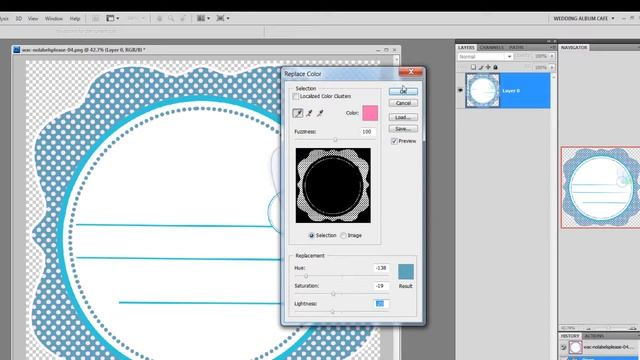The width and height of the screenshot is (640, 360).
Task: Click the Fuzziness slider handle
Action: pyautogui.click(x=335, y=140)
